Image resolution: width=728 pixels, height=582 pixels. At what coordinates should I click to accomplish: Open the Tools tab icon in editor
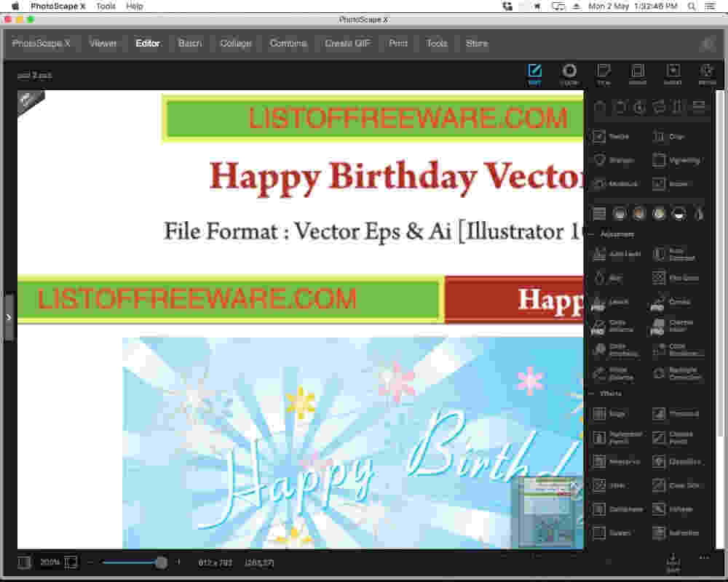[x=707, y=74]
